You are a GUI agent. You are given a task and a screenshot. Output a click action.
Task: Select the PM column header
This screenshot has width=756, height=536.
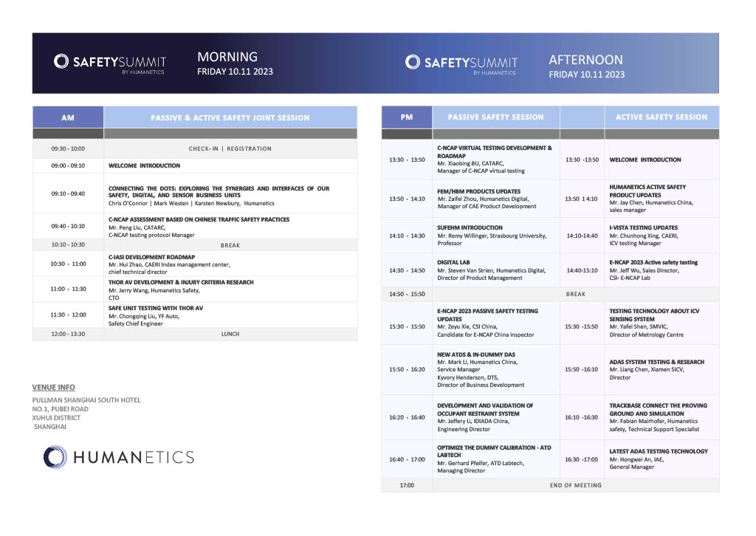pyautogui.click(x=407, y=117)
